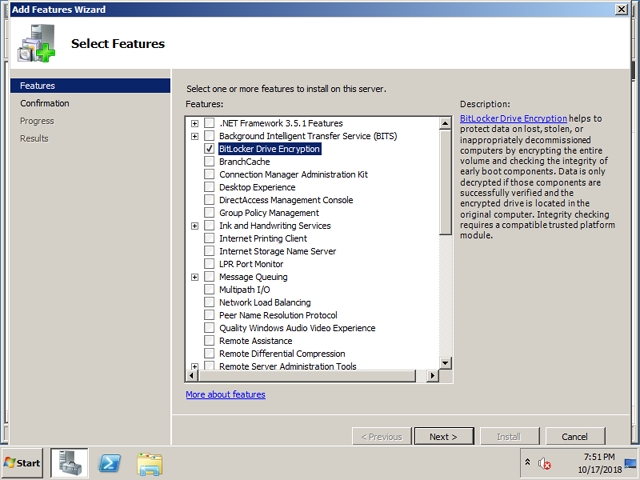Screen dimensions: 640x480
Task: Open BitLocker Drive Encryption description link
Action: click(513, 118)
